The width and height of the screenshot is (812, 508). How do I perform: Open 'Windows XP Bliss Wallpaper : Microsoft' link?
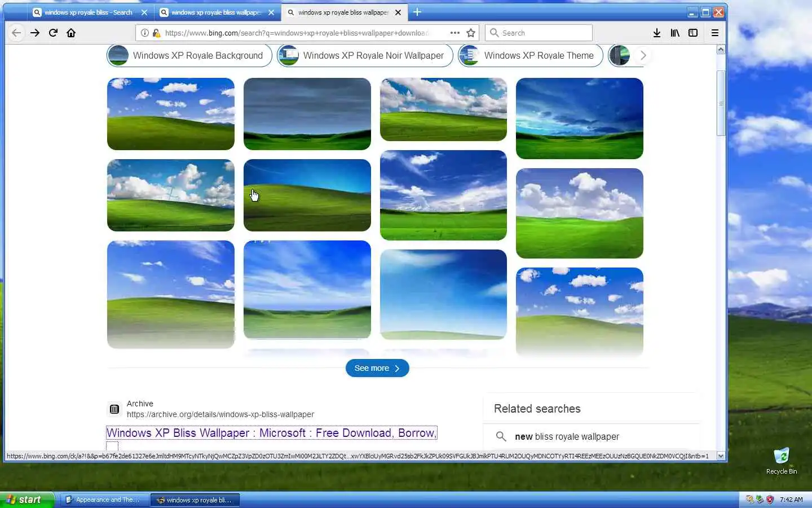tap(271, 433)
